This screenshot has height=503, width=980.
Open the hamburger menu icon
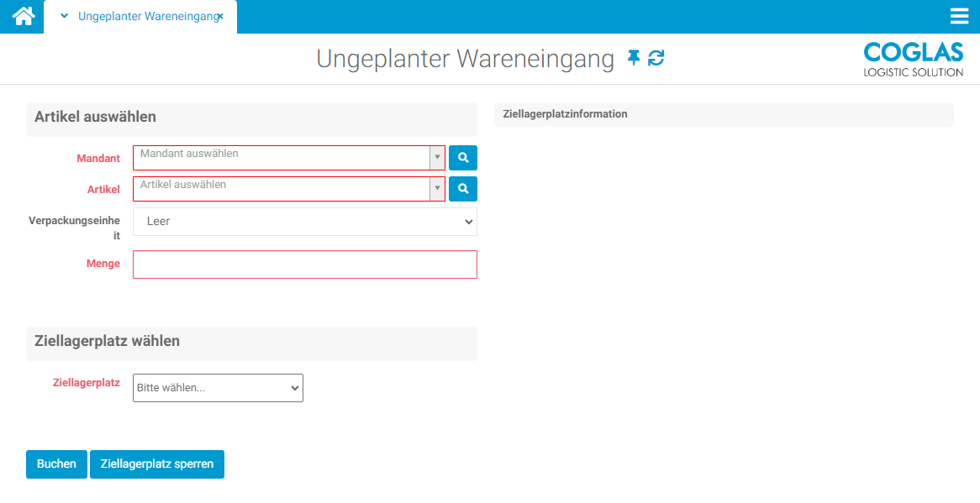(x=959, y=15)
